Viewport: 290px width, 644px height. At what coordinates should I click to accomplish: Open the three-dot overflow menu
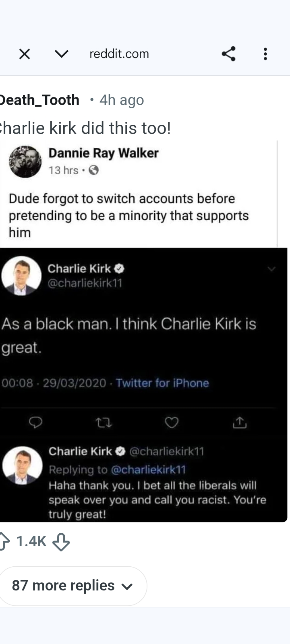(x=265, y=54)
